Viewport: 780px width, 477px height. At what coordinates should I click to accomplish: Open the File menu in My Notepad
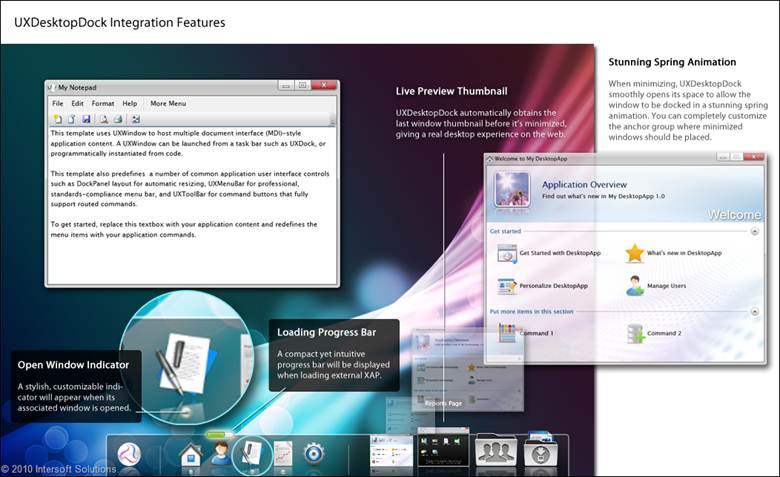(58, 103)
